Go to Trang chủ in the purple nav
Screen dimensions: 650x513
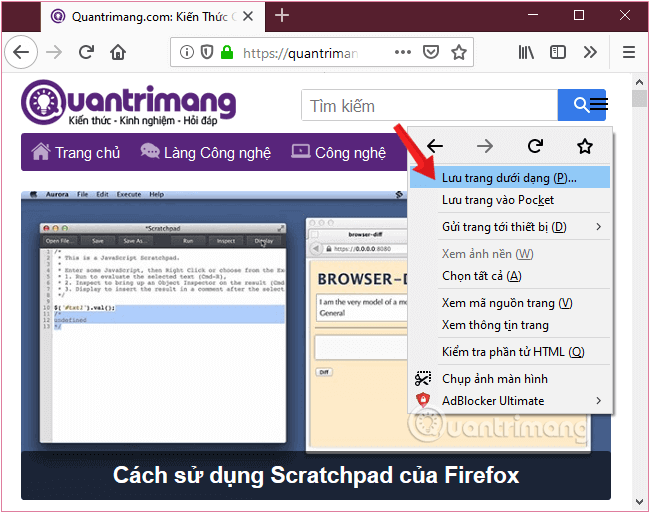[x=76, y=152]
